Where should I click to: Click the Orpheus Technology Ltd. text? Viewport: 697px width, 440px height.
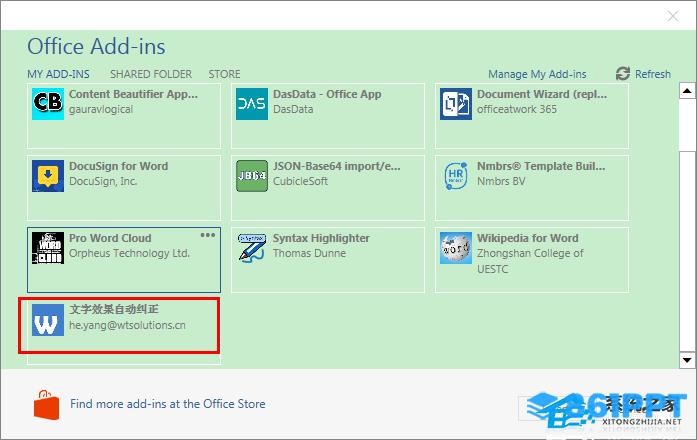[x=129, y=253]
